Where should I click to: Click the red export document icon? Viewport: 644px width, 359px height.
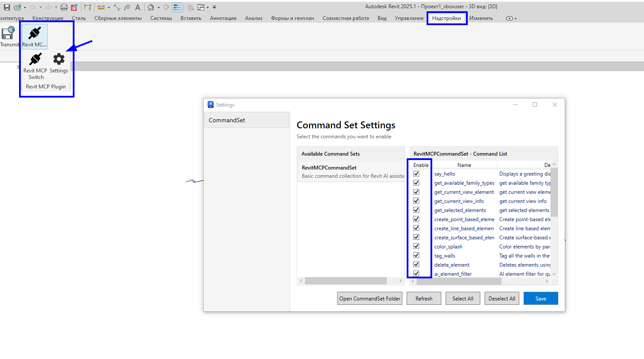point(74,7)
